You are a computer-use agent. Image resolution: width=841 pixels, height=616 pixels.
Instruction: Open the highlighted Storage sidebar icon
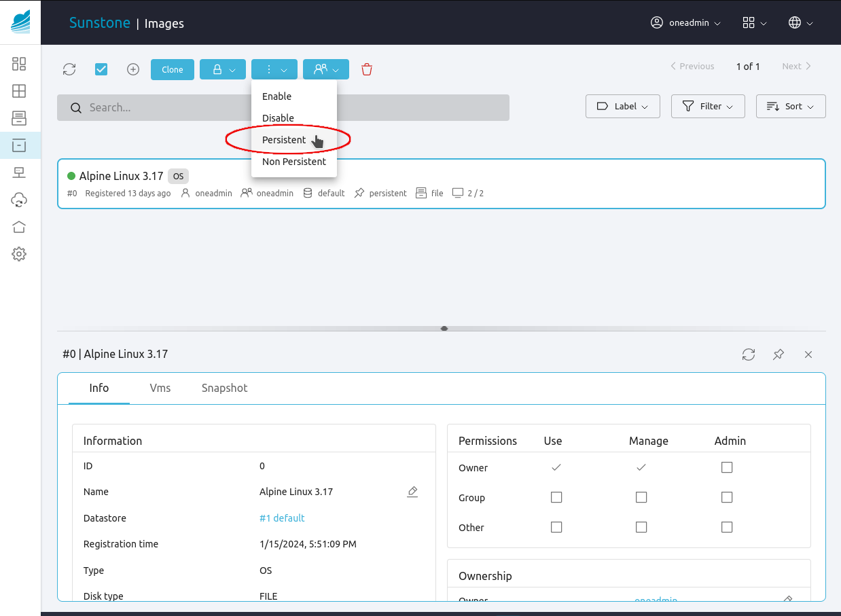[19, 145]
